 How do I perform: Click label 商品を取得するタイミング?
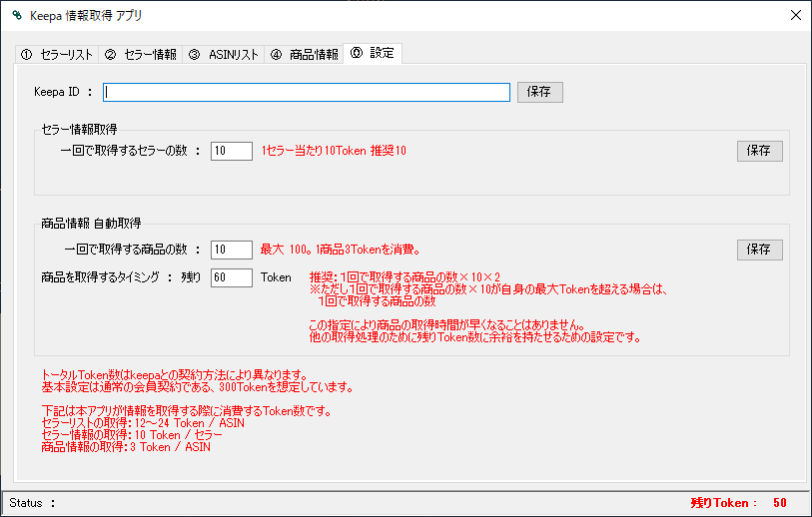[x=107, y=277]
